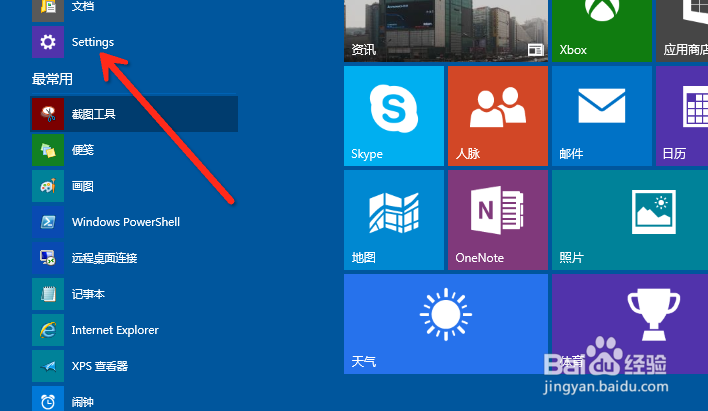Open the 闹钟 alarm clock icon

pos(48,399)
